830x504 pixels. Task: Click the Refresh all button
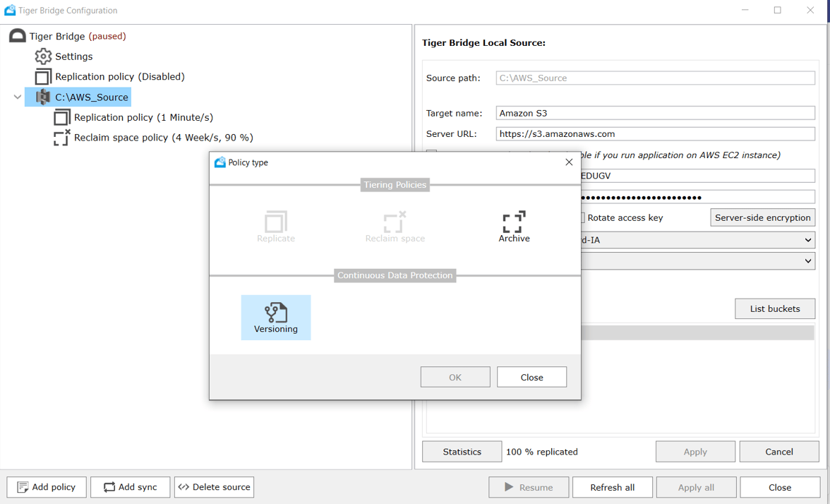(612, 487)
